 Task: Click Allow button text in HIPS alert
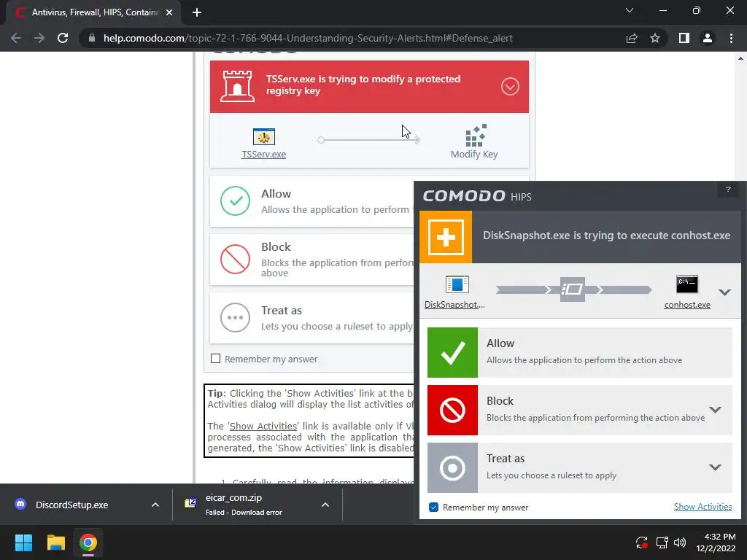click(500, 343)
